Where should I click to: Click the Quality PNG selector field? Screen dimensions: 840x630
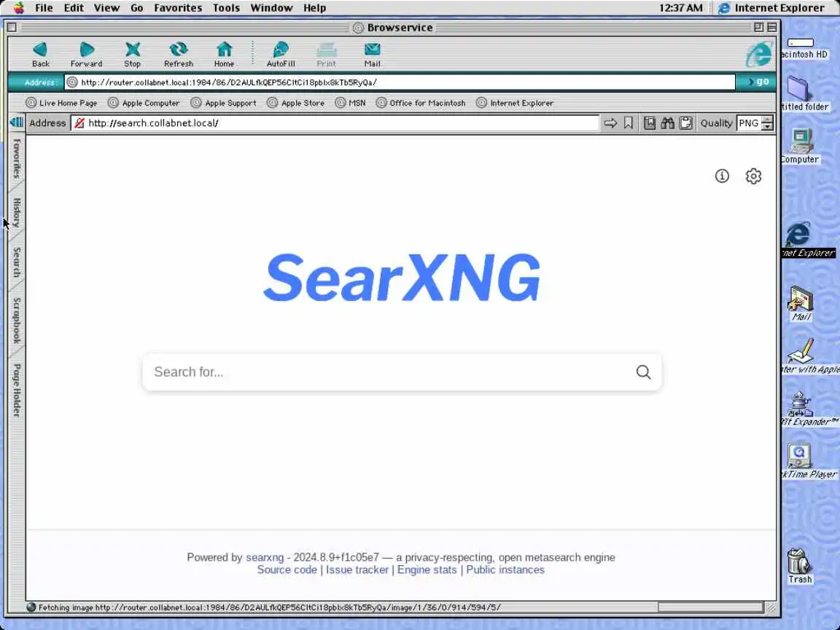click(750, 123)
